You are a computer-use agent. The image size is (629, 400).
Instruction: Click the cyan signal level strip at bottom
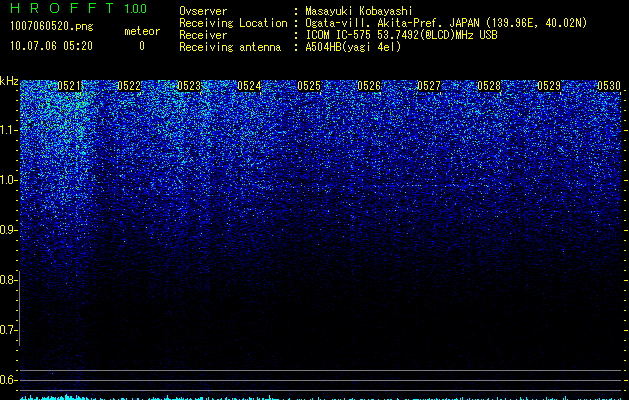[x=321, y=398]
